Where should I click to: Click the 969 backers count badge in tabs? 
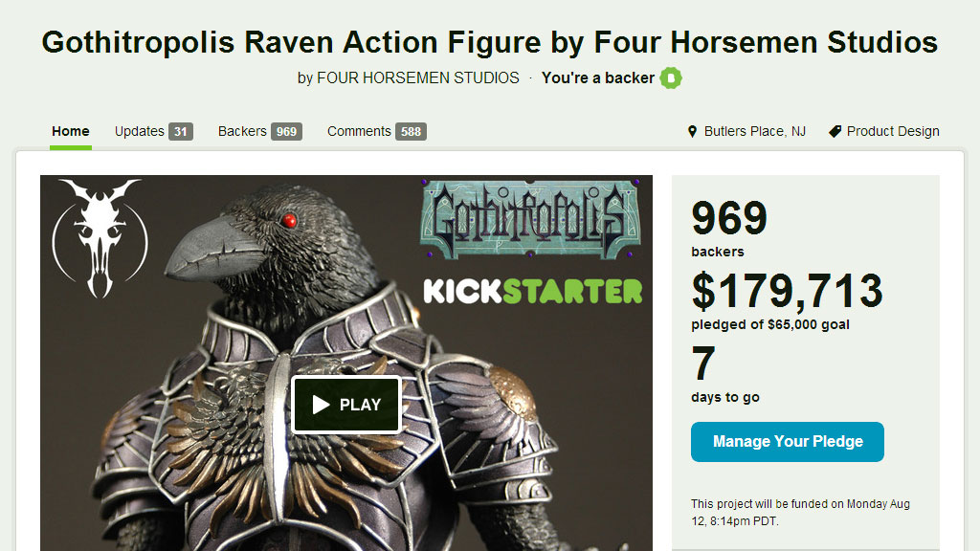tap(287, 132)
